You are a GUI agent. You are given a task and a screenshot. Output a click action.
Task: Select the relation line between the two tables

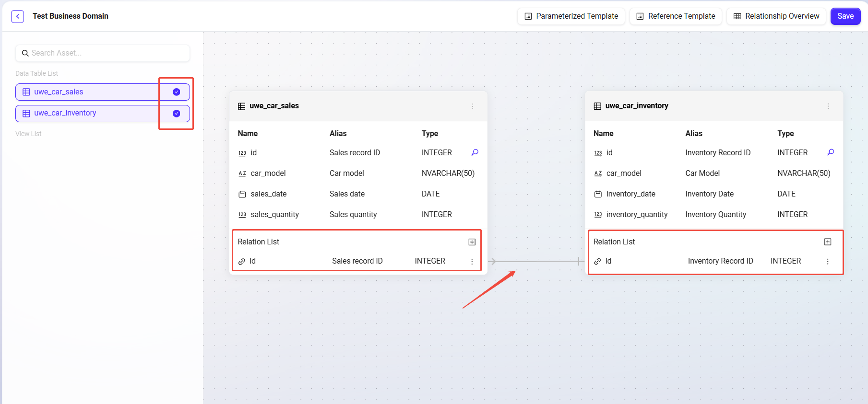tap(536, 261)
